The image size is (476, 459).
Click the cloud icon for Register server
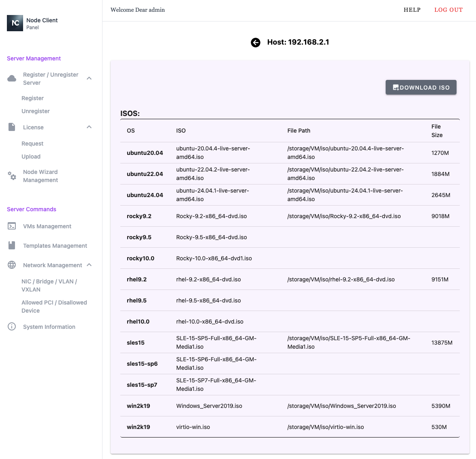12,78
